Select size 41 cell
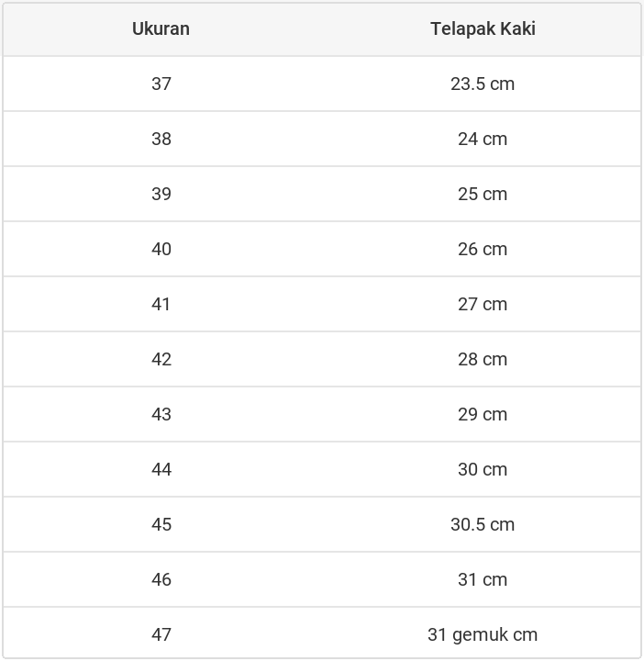The image size is (644, 661). pyautogui.click(x=161, y=304)
